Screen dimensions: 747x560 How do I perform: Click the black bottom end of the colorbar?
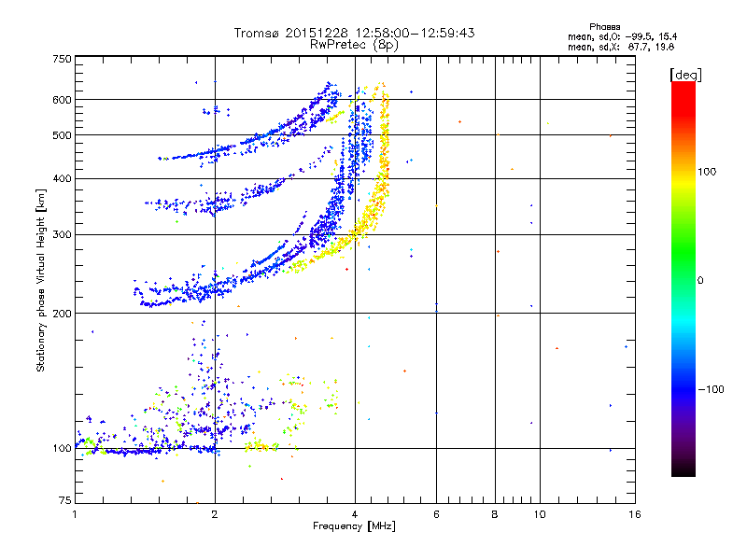684,469
